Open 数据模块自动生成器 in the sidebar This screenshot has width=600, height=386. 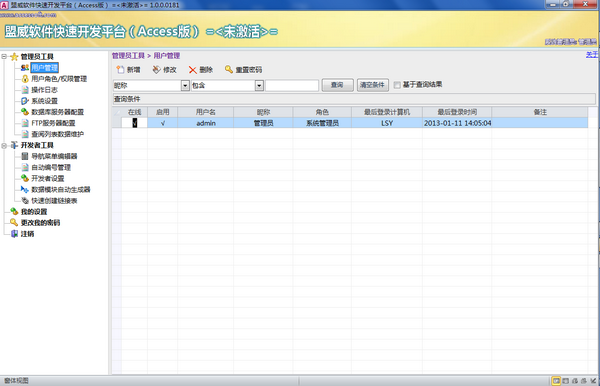click(60, 189)
